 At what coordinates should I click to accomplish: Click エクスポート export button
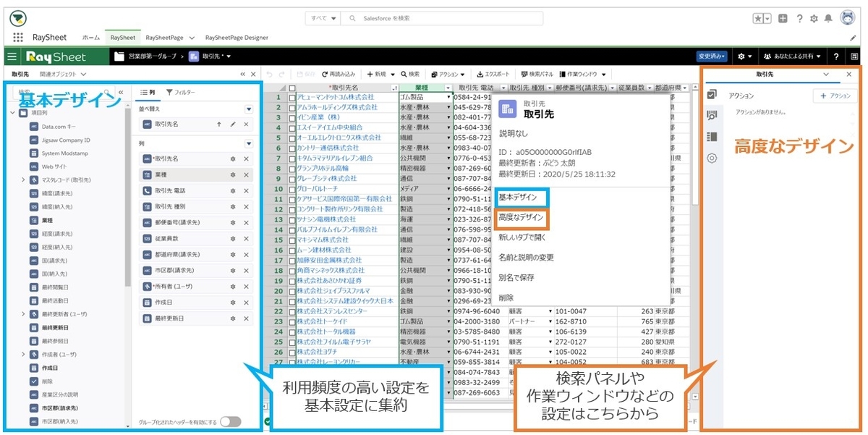pos(493,74)
